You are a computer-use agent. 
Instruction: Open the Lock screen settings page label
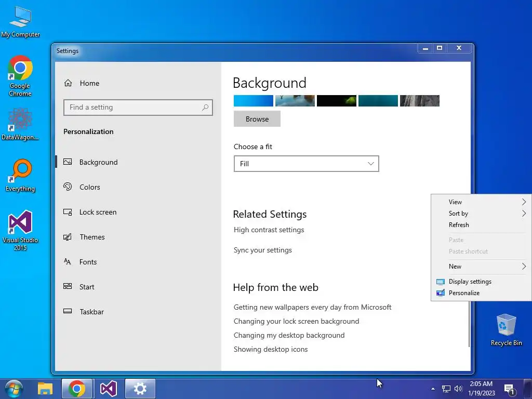point(98,212)
